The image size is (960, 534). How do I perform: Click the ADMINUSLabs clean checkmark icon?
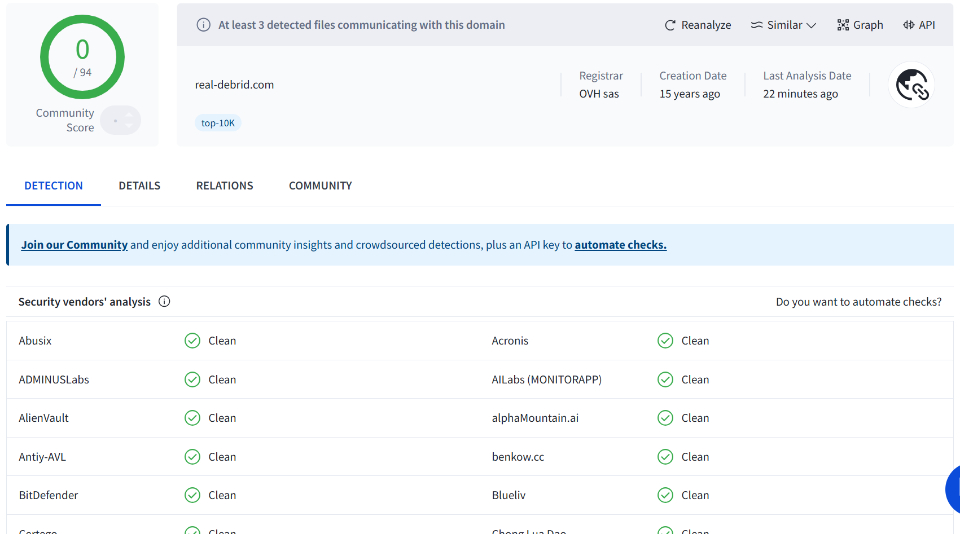pos(192,380)
